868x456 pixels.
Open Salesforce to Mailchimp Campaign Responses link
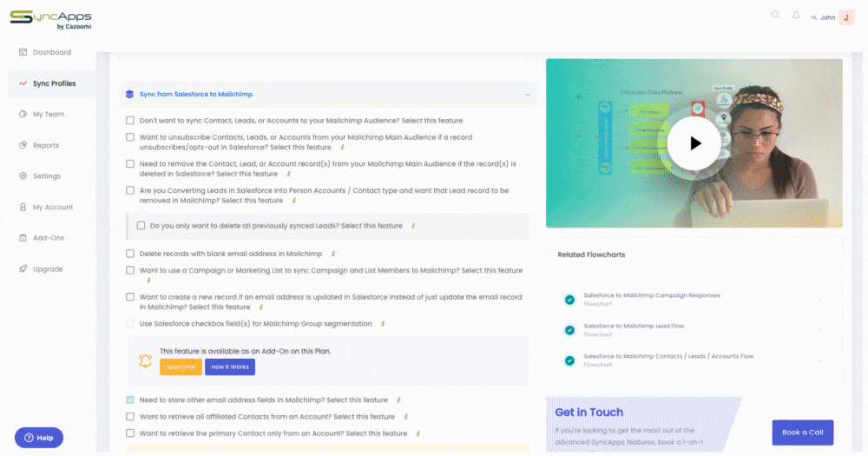pyautogui.click(x=652, y=295)
